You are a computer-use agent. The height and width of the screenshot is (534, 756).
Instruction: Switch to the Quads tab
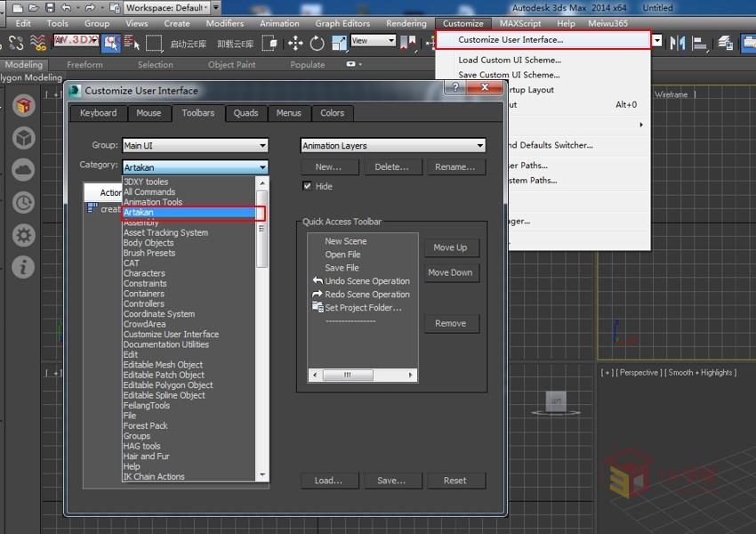[245, 113]
